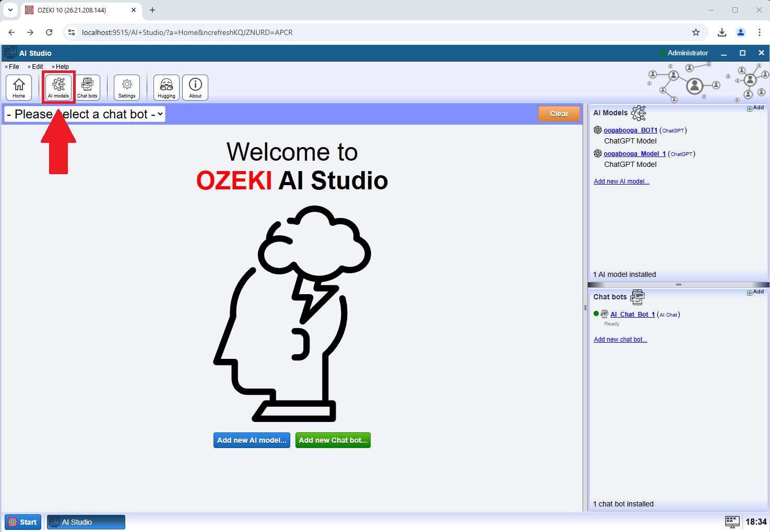Open the Hugging toolbar icon
Viewport: 770px width, 532px height.
point(167,87)
